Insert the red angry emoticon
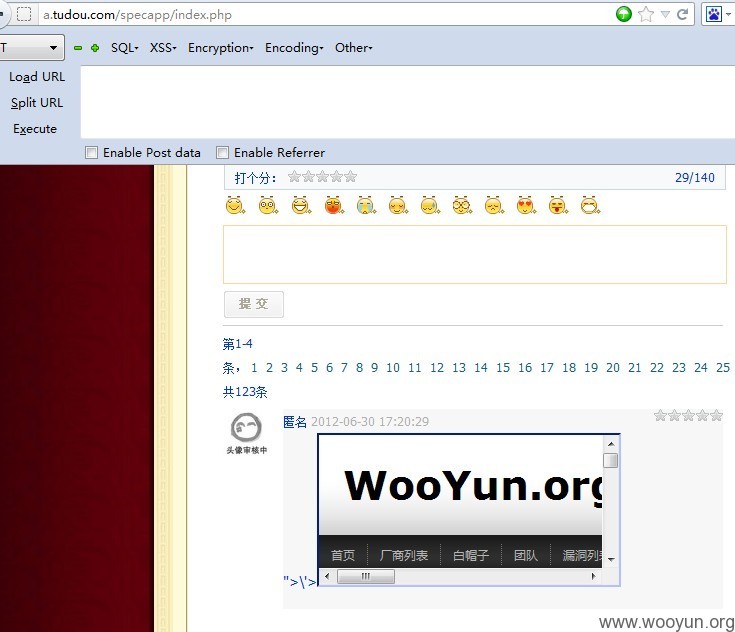 click(334, 205)
